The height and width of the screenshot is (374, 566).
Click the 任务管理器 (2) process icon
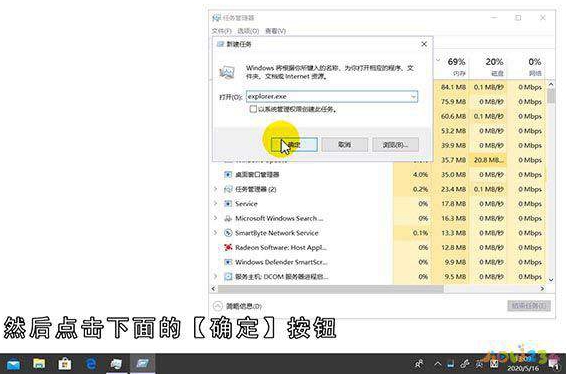[228, 189]
